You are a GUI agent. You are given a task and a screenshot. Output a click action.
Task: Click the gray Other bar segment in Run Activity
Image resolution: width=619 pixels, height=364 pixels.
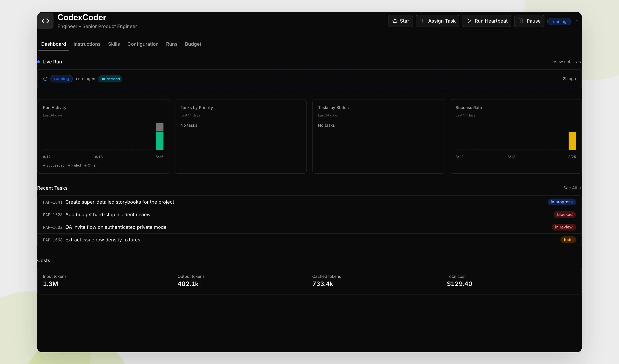coord(160,127)
